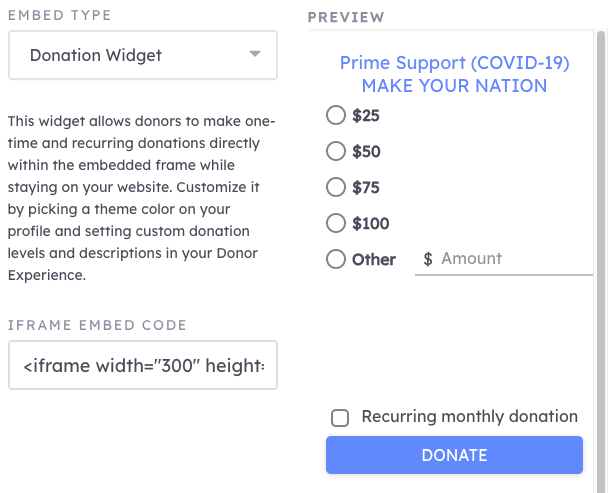611x493 pixels.
Task: Click the DONATE button
Action: click(454, 455)
